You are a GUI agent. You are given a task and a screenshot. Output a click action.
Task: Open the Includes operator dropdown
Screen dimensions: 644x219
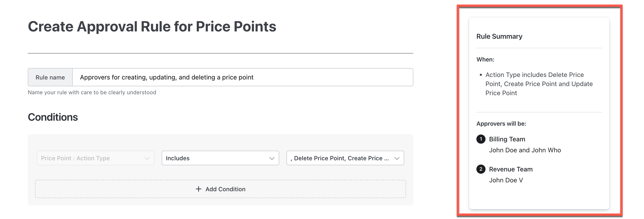click(x=220, y=158)
